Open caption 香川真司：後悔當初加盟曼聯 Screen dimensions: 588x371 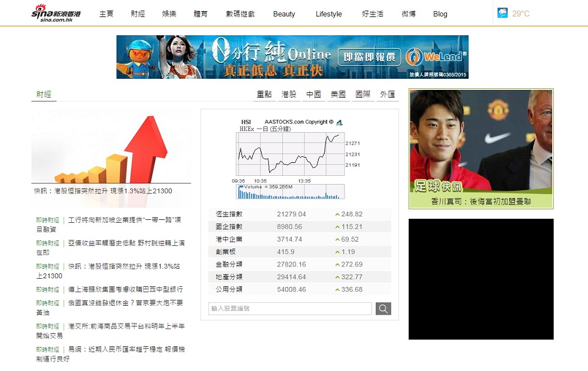[x=481, y=202]
